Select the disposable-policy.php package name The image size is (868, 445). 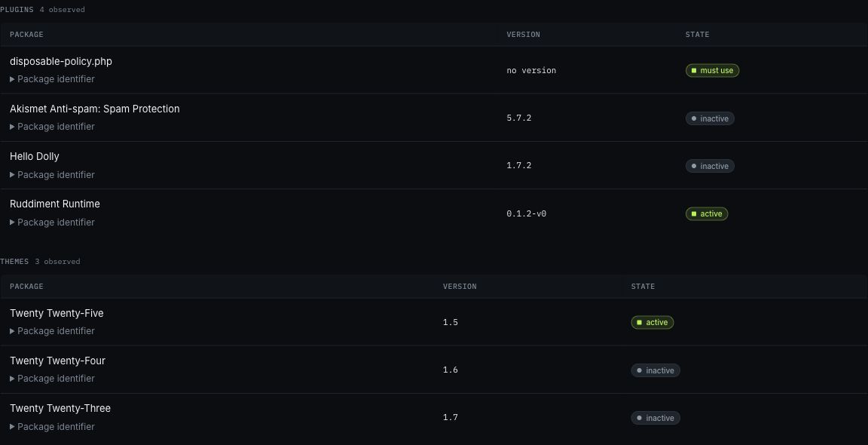(61, 62)
